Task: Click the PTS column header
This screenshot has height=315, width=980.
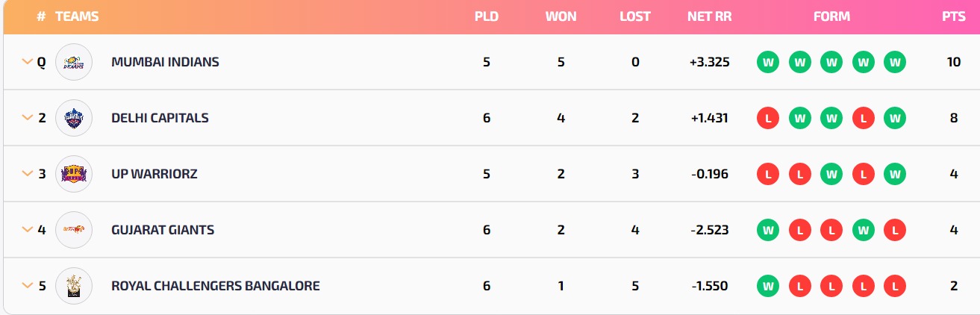Action: click(954, 16)
